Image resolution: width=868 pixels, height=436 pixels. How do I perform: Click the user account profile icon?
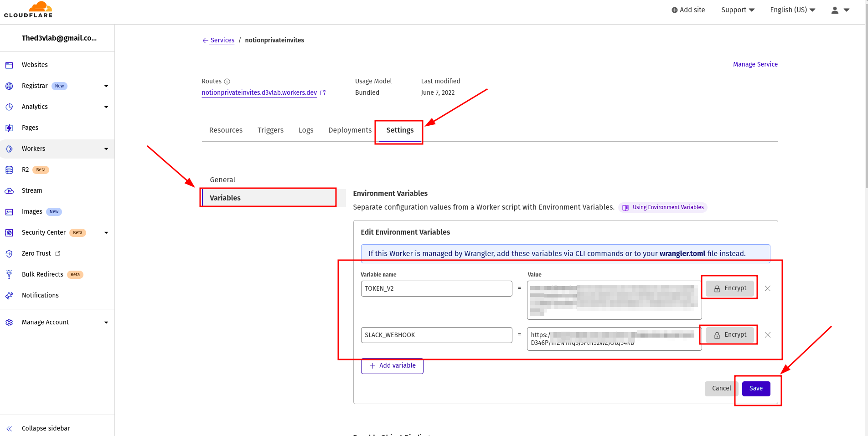click(835, 10)
